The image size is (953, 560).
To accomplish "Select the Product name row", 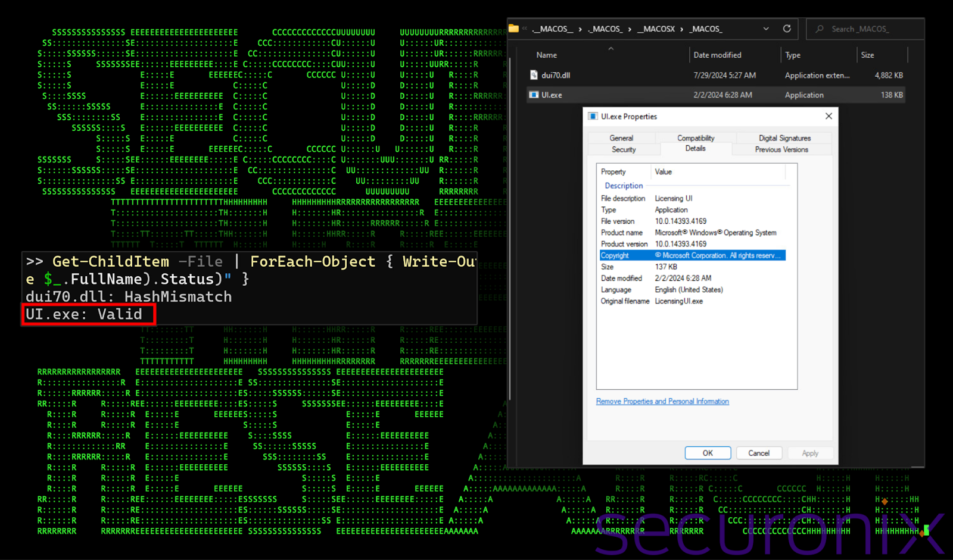I will [x=693, y=233].
